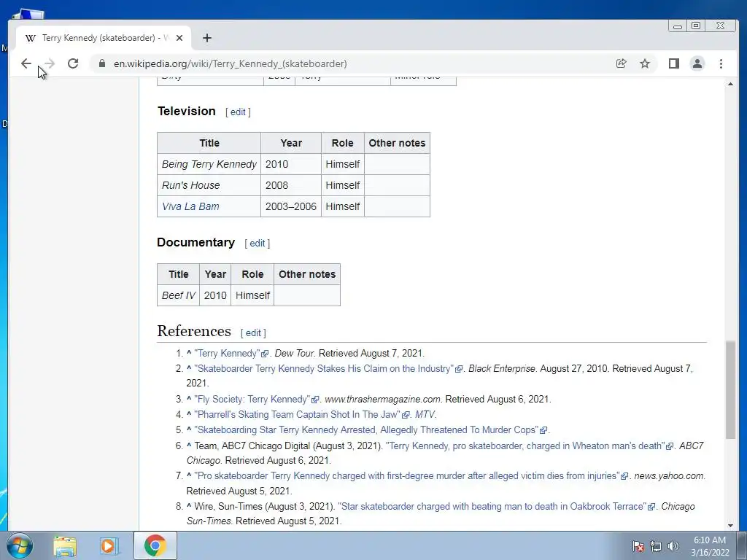Viewport: 747px width, 560px height.
Task: Open the Chrome profile avatar
Action: tap(697, 63)
